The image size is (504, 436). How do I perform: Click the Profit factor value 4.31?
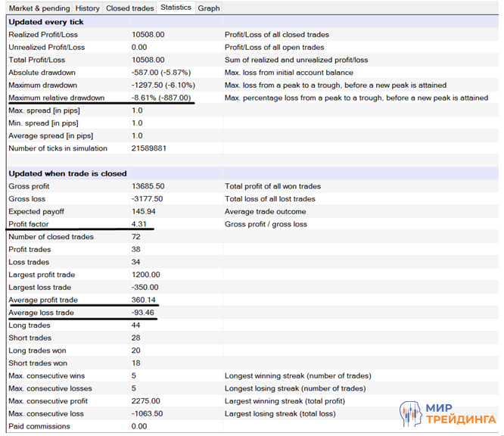click(x=139, y=224)
